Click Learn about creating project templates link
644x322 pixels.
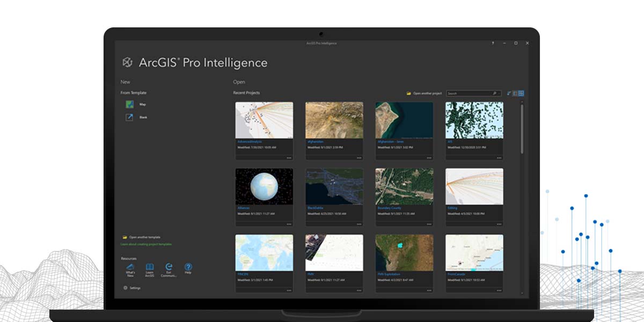pyautogui.click(x=146, y=244)
